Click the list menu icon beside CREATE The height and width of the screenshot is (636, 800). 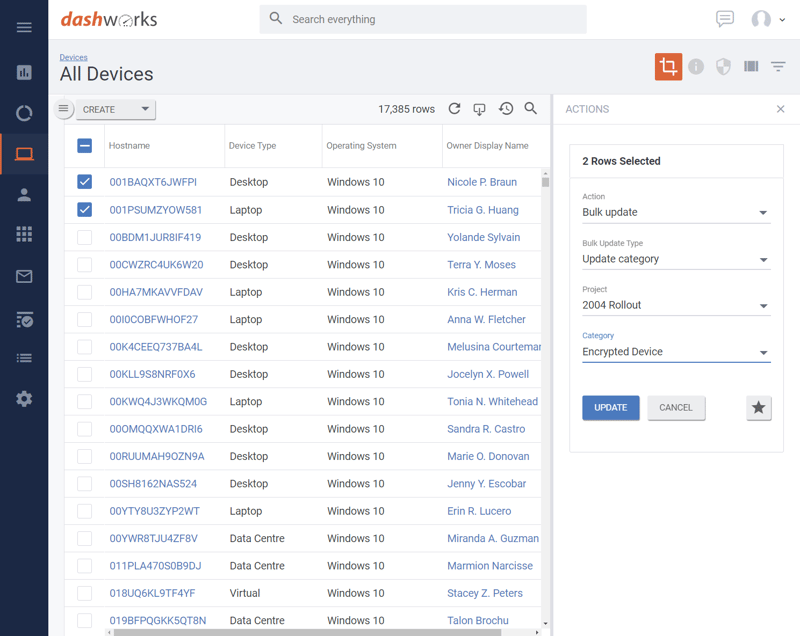point(63,109)
